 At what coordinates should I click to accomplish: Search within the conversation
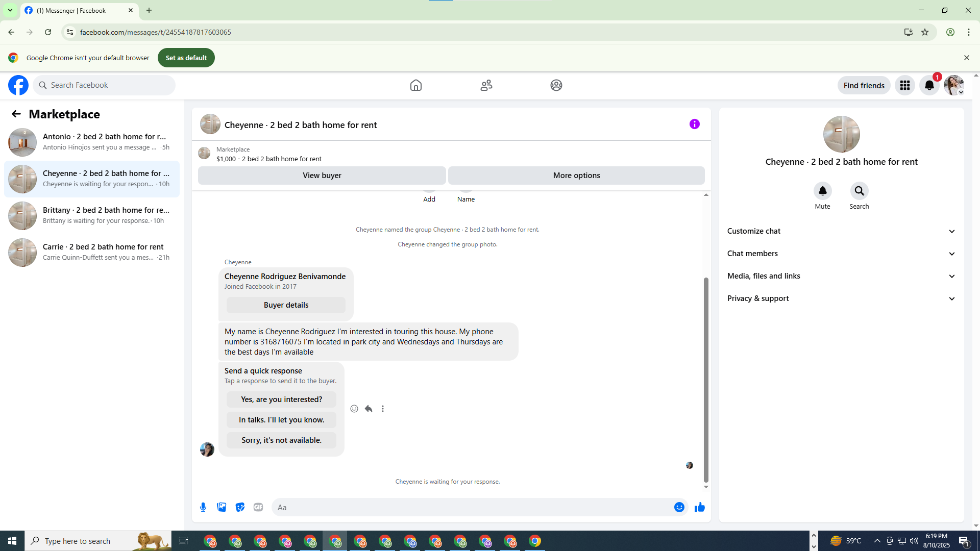coord(859,191)
